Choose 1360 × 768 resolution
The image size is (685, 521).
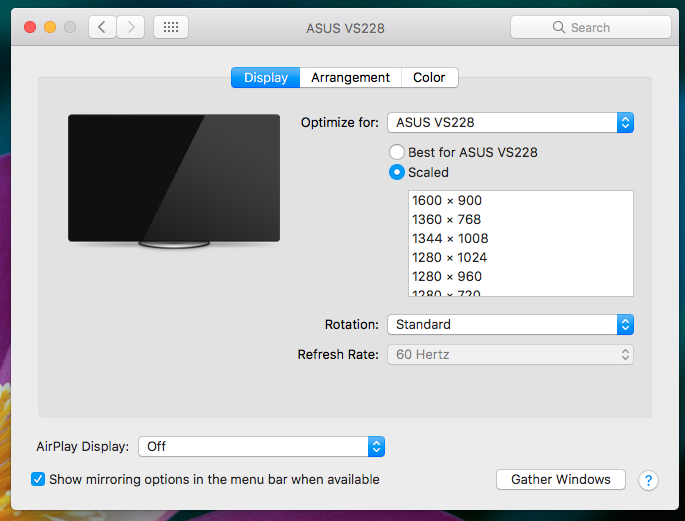point(521,219)
